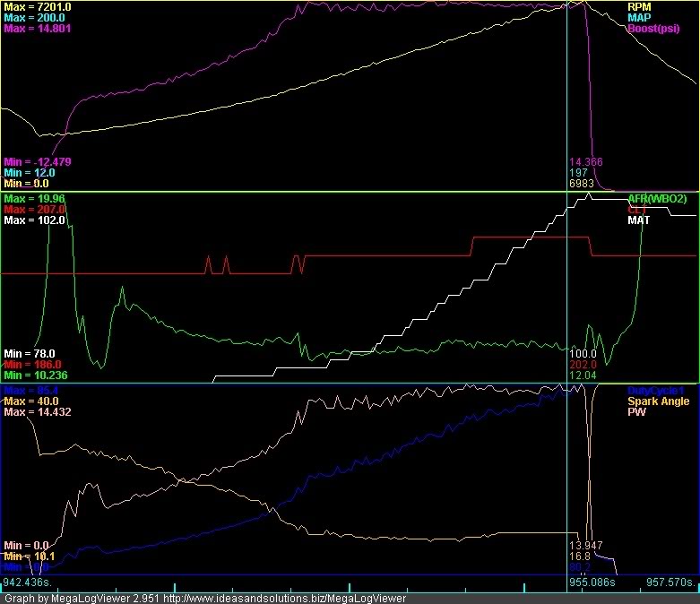The width and height of the screenshot is (700, 604).
Task: Click the 'Max = 14.801' boost value
Action: pyautogui.click(x=38, y=29)
